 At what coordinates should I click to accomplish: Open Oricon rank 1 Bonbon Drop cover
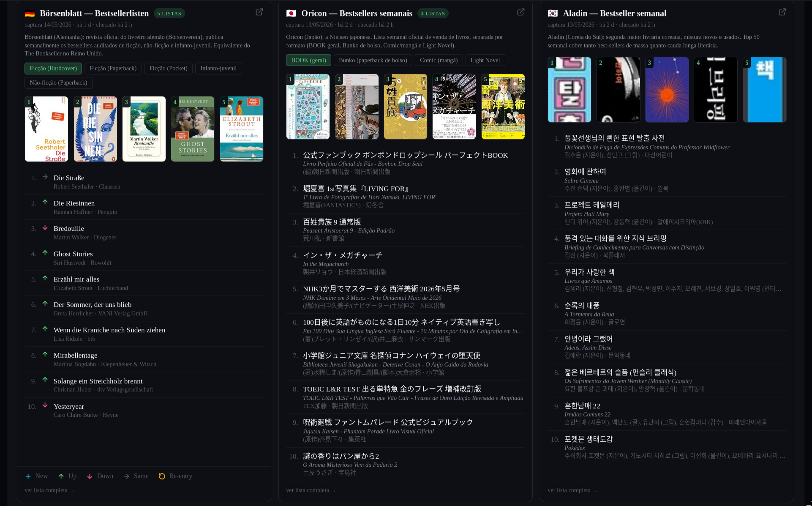[x=308, y=107]
